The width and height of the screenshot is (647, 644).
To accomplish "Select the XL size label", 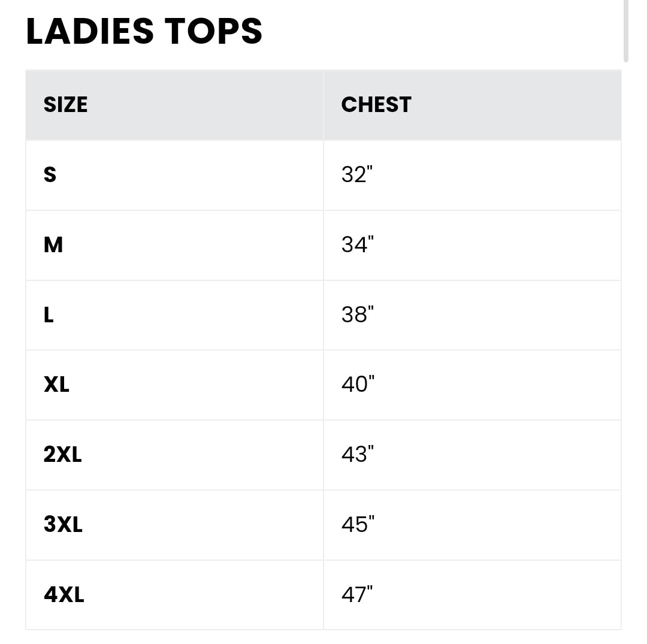I will pyautogui.click(x=56, y=385).
